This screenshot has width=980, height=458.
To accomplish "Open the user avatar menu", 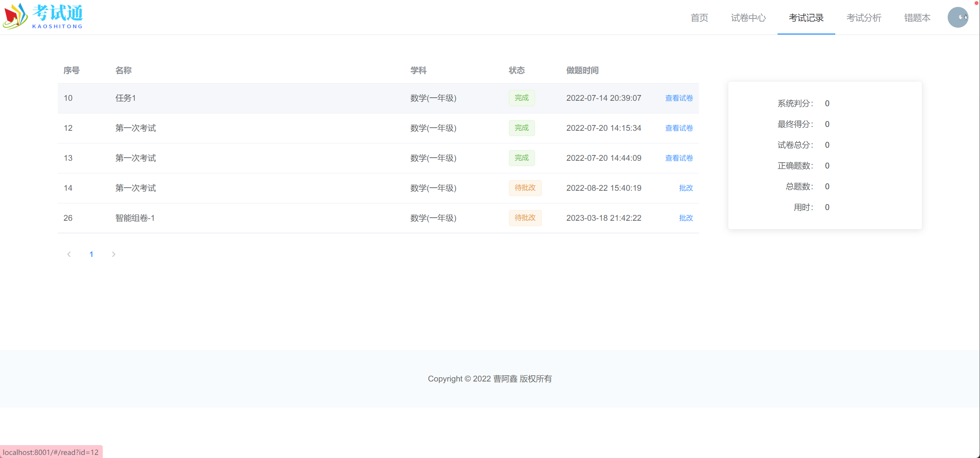I will 958,17.
